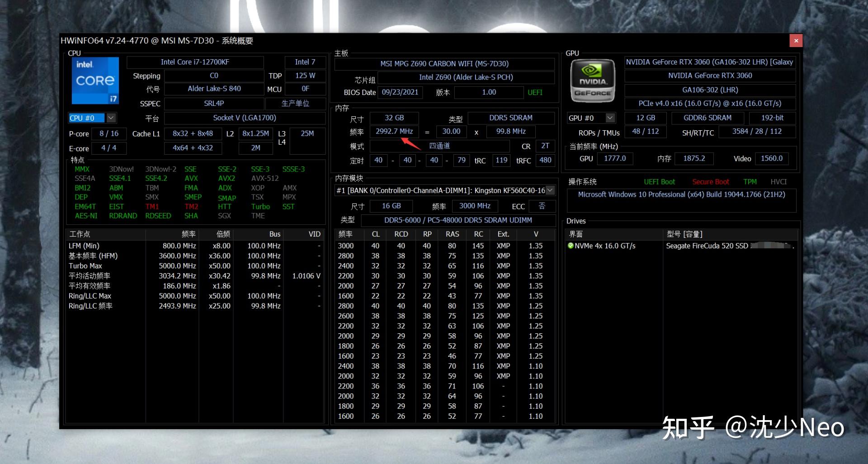Click the E-core 4 / 4 value
This screenshot has width=868, height=464.
[x=109, y=148]
